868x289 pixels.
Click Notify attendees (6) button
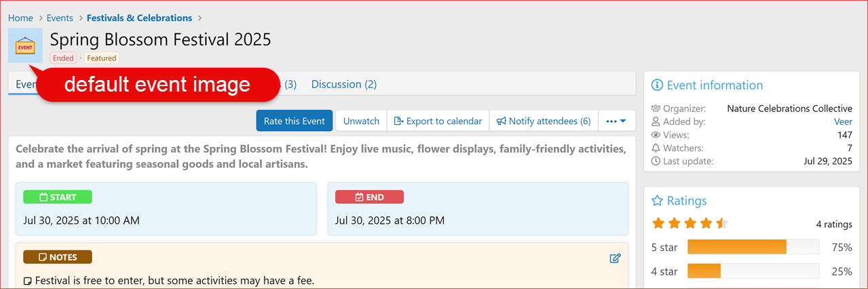544,121
